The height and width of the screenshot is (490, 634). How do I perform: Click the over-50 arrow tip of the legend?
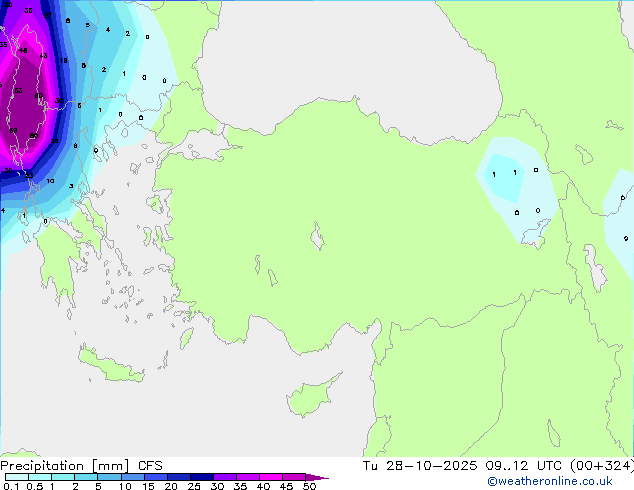pyautogui.click(x=317, y=478)
